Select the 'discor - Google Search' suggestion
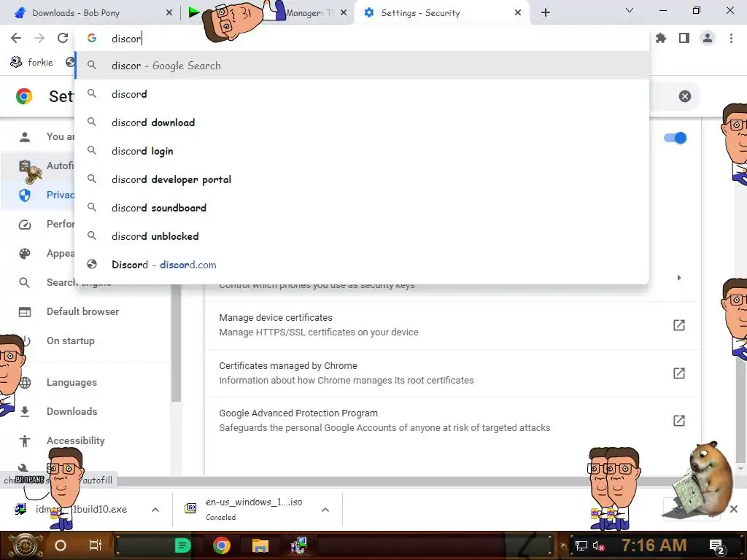The height and width of the screenshot is (560, 747). (362, 66)
